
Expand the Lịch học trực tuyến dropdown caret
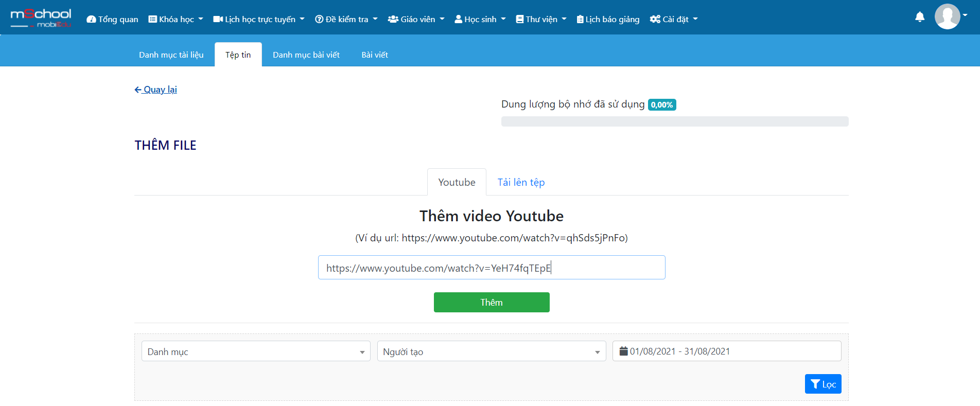tap(302, 19)
